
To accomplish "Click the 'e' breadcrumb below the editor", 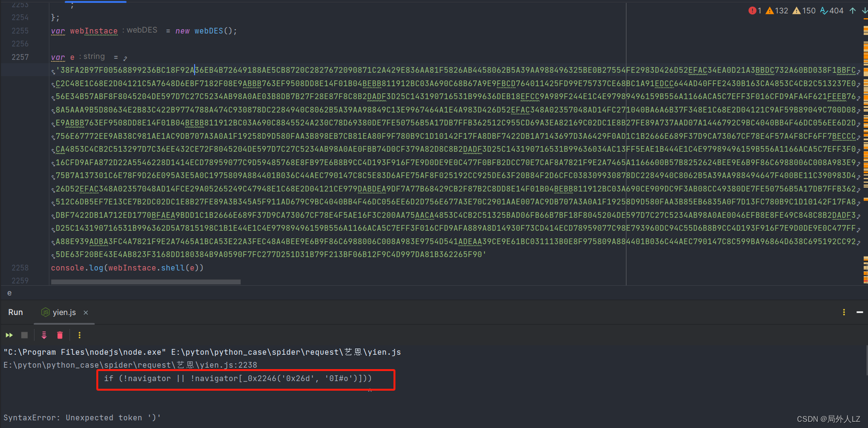I will 10,293.
